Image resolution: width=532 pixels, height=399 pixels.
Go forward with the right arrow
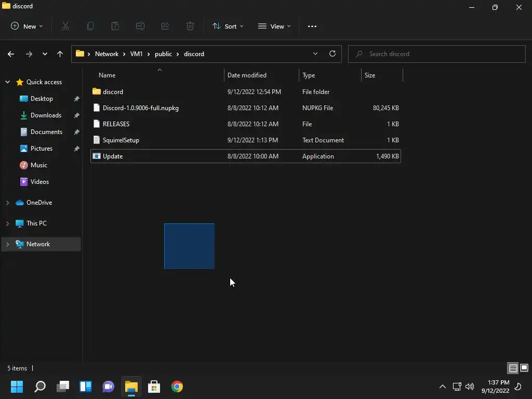[29, 54]
